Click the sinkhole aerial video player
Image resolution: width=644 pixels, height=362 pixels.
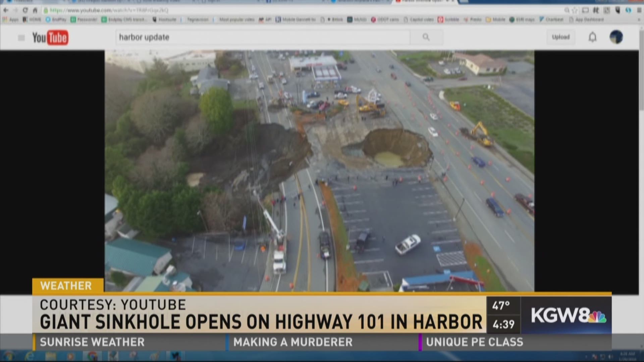(319, 171)
